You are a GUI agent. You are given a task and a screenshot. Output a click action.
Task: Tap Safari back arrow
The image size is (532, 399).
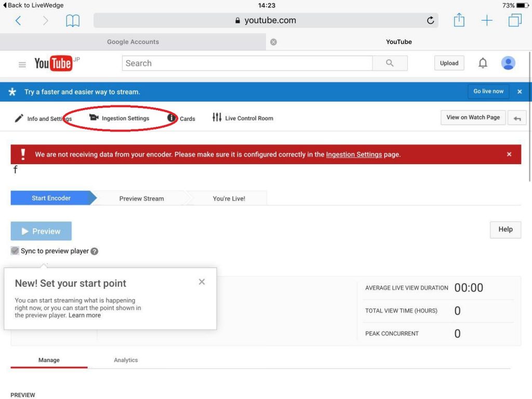point(18,21)
